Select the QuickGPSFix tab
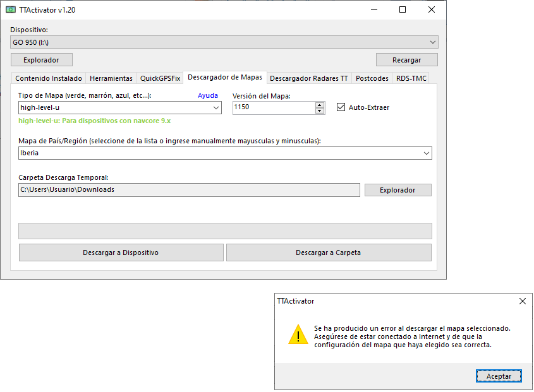Image resolution: width=534 pixels, height=392 pixels. tap(160, 78)
